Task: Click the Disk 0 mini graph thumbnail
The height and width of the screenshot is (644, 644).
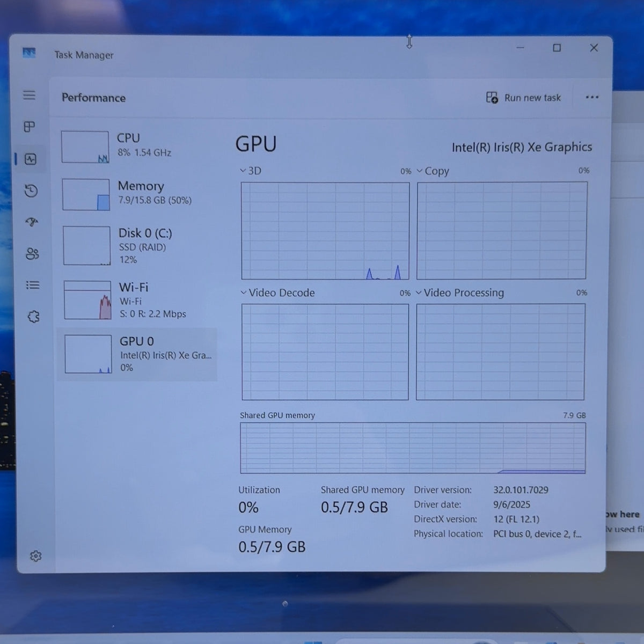Action: [87, 245]
